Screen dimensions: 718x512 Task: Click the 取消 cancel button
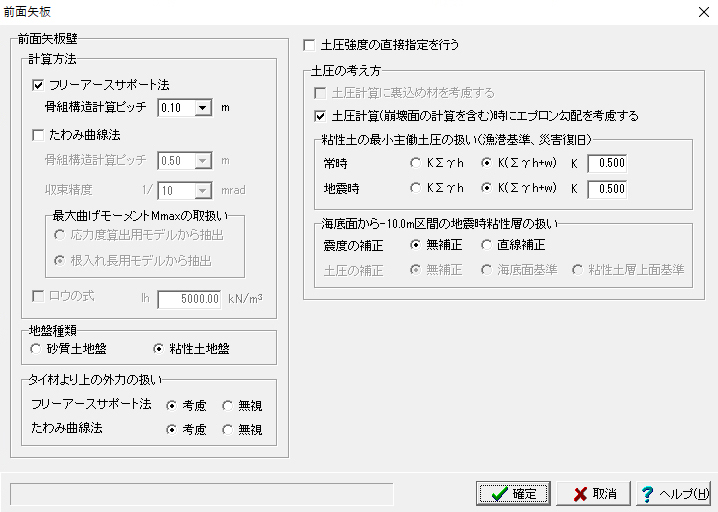click(x=593, y=494)
